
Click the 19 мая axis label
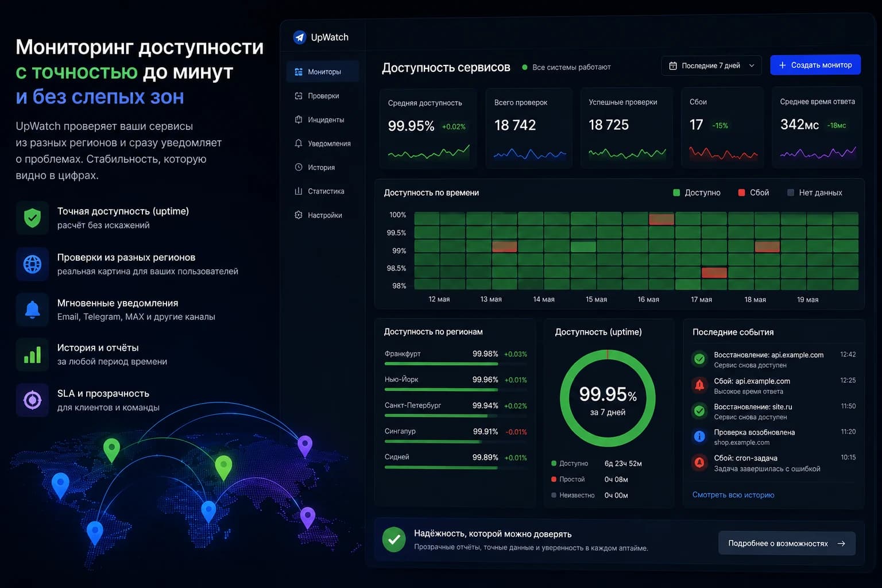pos(808,299)
